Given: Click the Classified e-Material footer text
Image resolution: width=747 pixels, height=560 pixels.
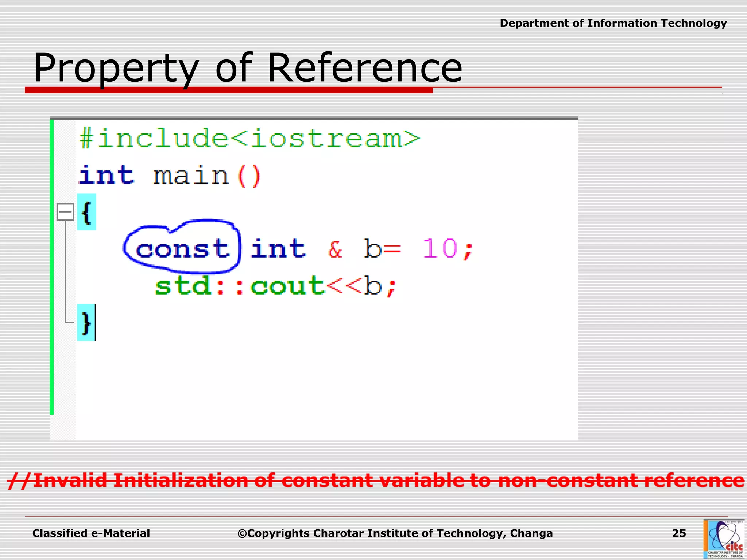Looking at the screenshot, I should (x=91, y=533).
